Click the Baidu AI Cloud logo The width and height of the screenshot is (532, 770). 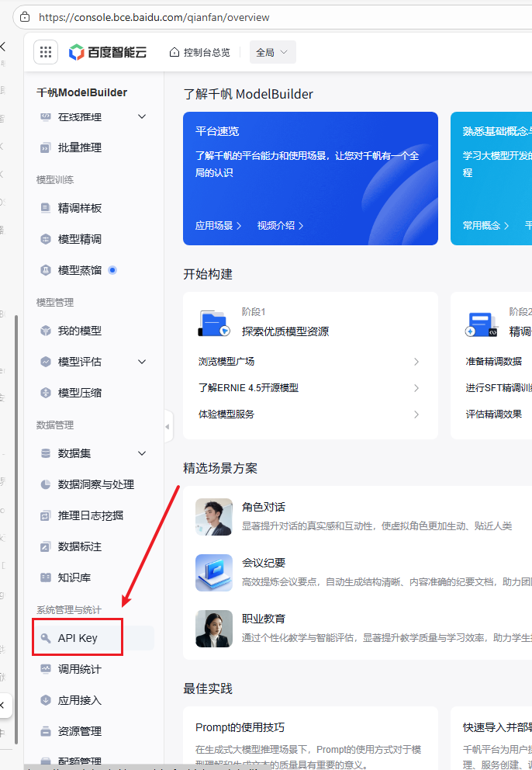pyautogui.click(x=108, y=52)
